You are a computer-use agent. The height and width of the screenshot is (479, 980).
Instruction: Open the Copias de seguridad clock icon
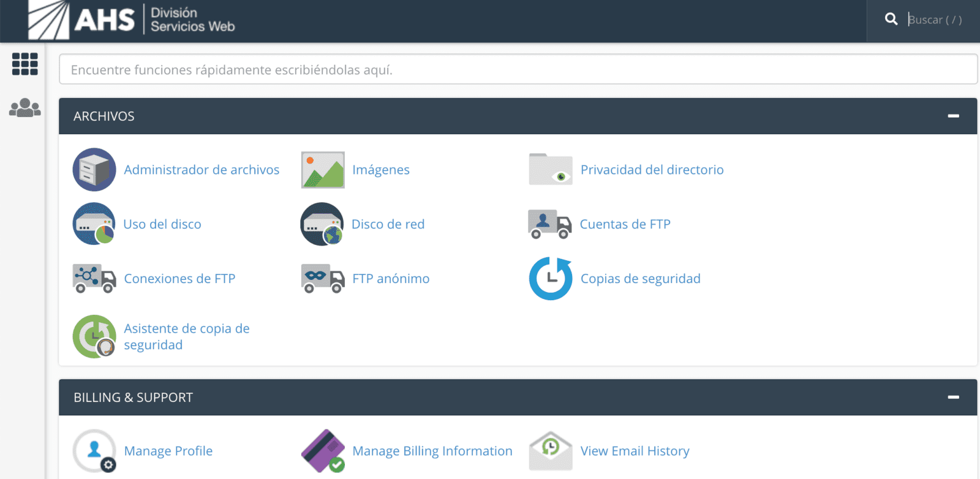[551, 279]
